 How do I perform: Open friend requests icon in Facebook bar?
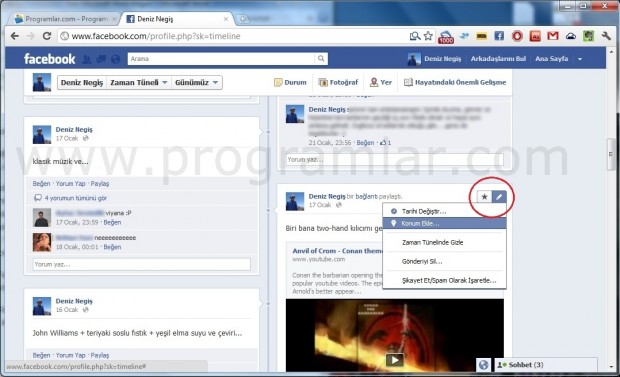point(87,59)
